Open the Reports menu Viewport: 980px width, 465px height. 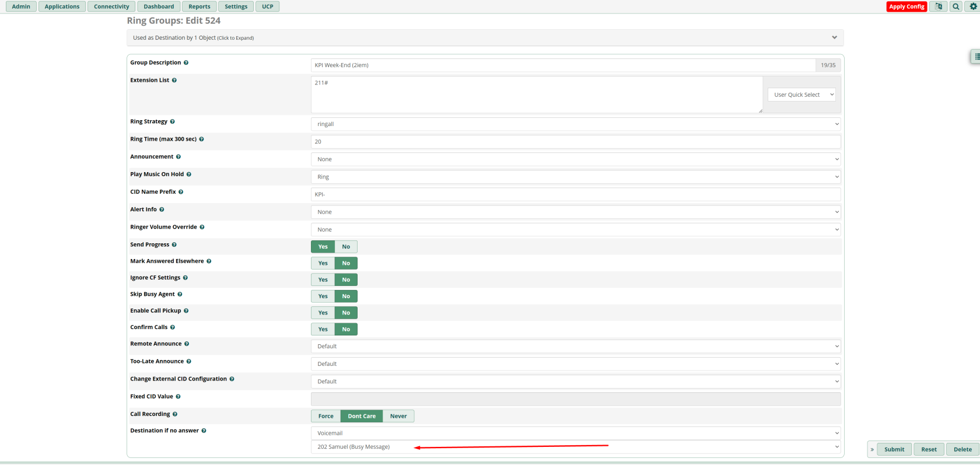pos(199,6)
